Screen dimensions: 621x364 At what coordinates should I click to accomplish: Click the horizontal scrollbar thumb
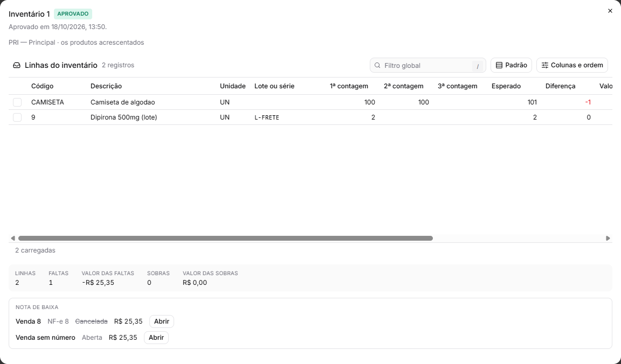pyautogui.click(x=225, y=238)
